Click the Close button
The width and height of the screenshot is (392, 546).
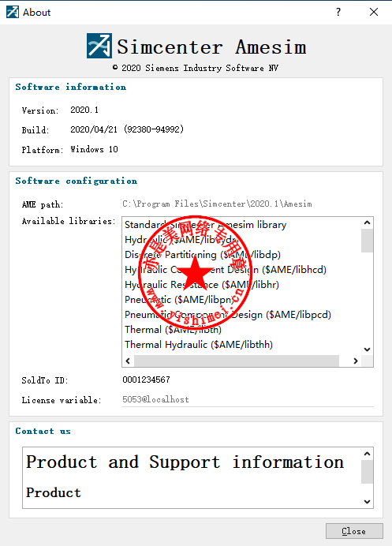click(354, 531)
